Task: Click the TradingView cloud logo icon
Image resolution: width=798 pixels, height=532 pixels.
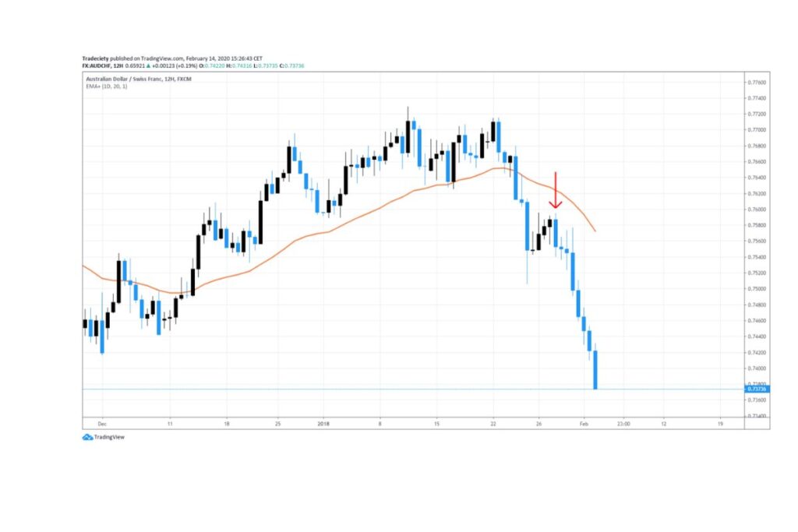Action: coord(87,437)
